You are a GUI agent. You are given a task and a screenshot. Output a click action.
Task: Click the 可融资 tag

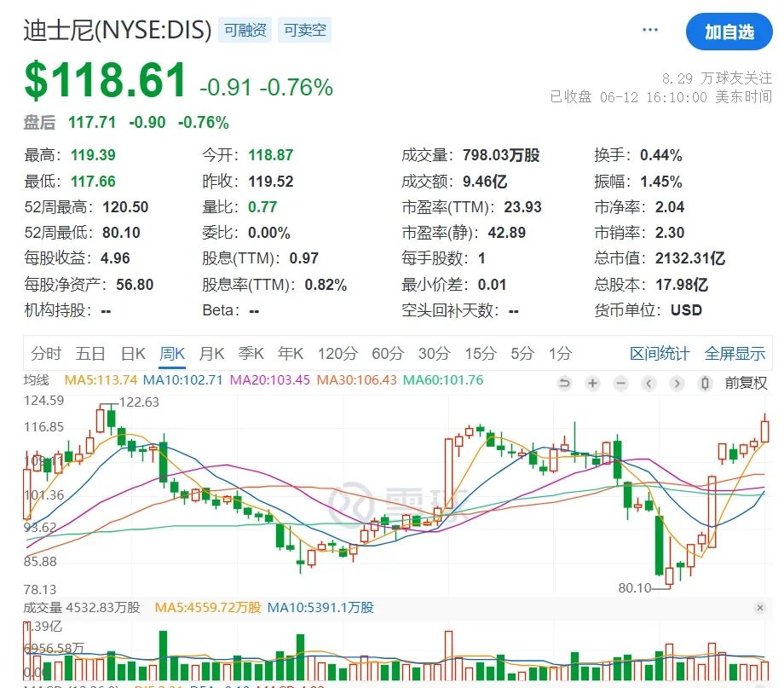coord(245,30)
